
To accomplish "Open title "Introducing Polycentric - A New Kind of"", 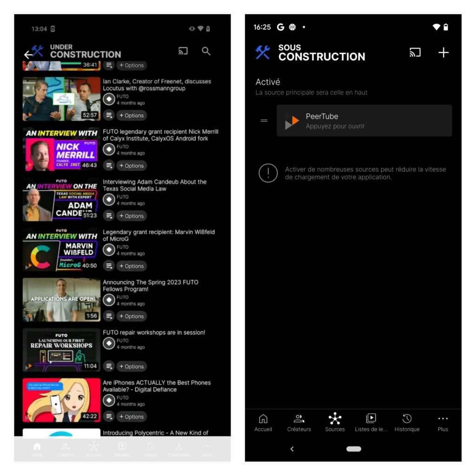I will [155, 433].
